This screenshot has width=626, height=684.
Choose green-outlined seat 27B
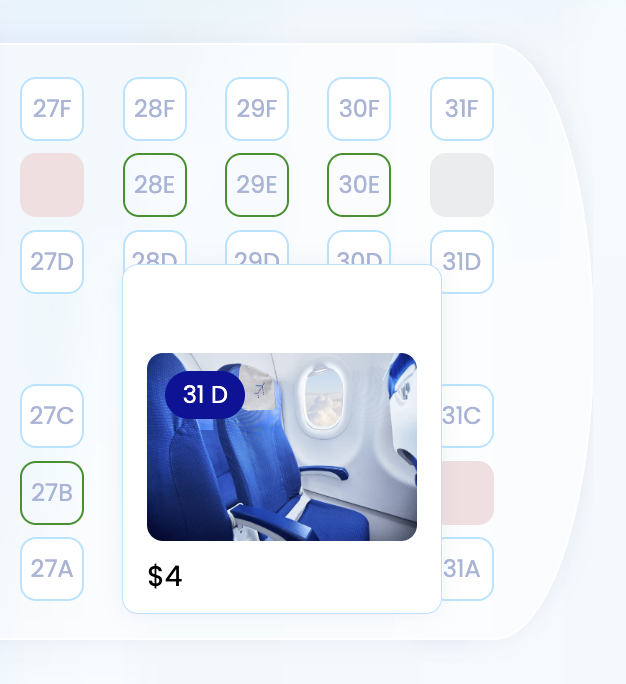(x=52, y=492)
